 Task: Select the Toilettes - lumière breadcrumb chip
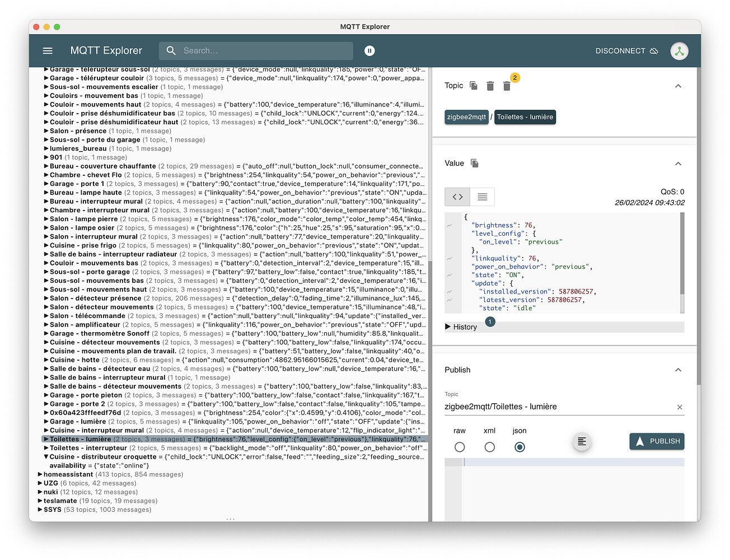pos(525,117)
